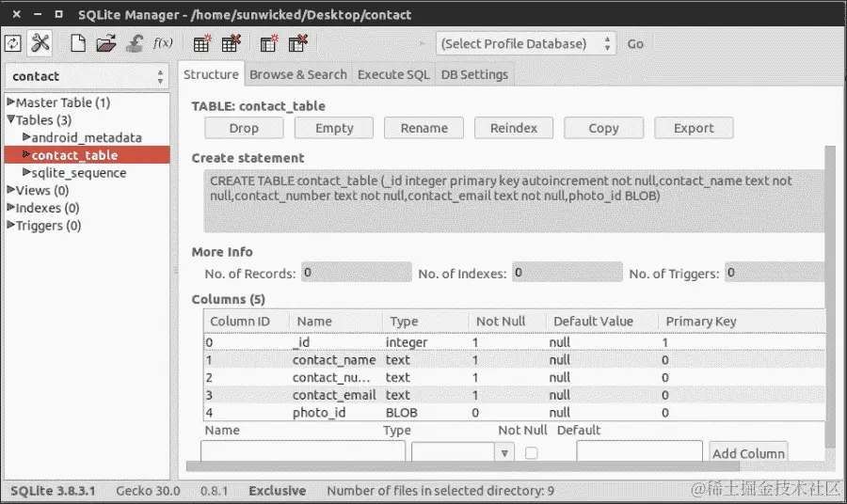Click SQLite 3.8.3.1 in status bar
Screen dimensions: 847x504
click(53, 491)
